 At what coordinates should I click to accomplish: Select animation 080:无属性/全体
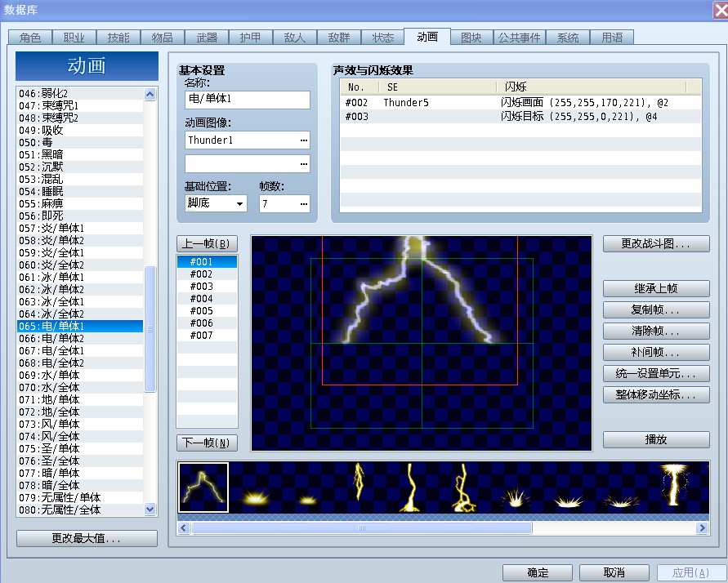[x=80, y=510]
